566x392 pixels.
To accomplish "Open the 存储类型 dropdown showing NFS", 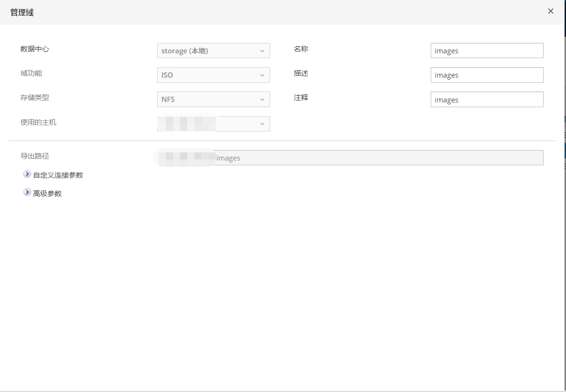I will (213, 100).
